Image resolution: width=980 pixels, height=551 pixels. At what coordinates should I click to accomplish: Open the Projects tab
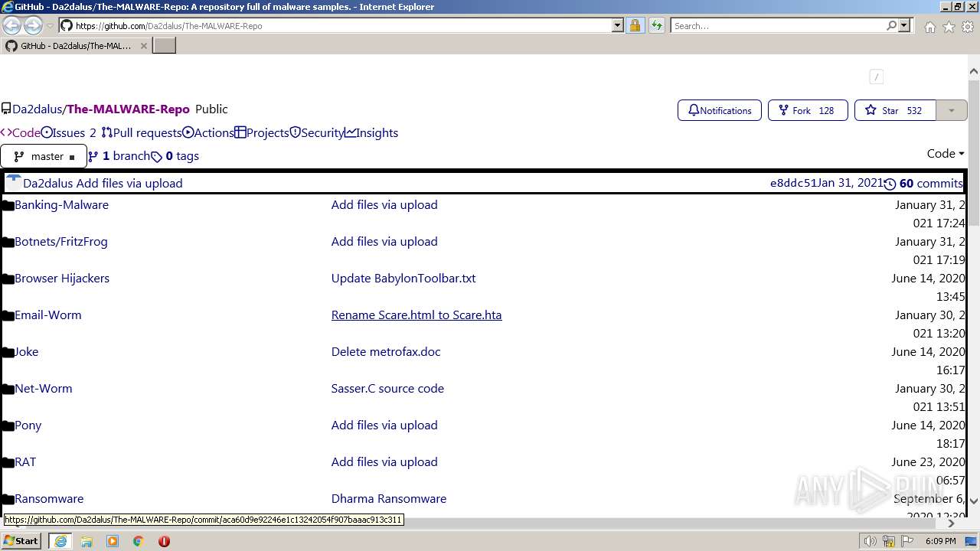pos(262,133)
